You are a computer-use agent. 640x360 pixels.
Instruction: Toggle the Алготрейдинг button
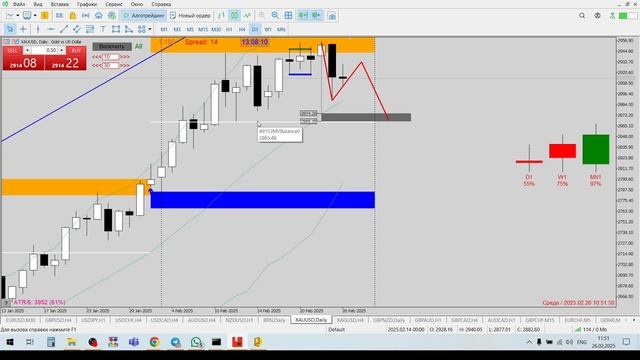pos(144,16)
